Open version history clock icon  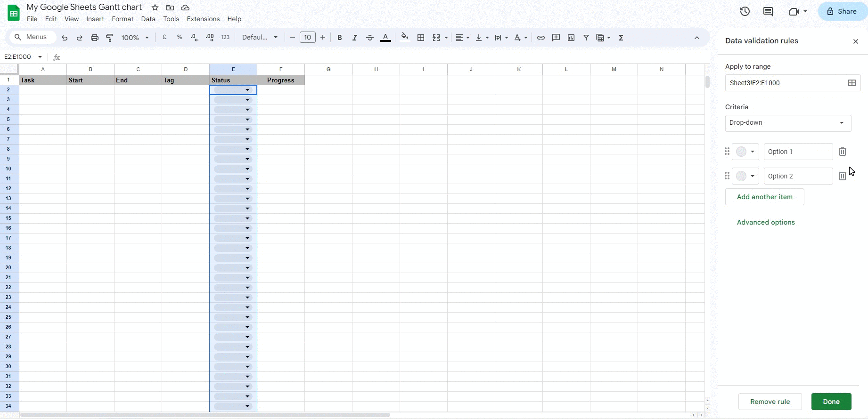coord(745,11)
